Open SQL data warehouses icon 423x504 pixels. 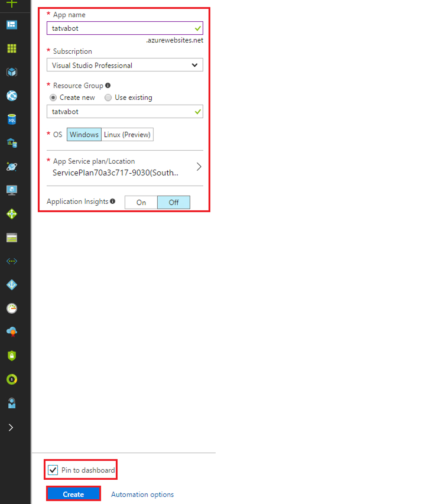[x=12, y=143]
